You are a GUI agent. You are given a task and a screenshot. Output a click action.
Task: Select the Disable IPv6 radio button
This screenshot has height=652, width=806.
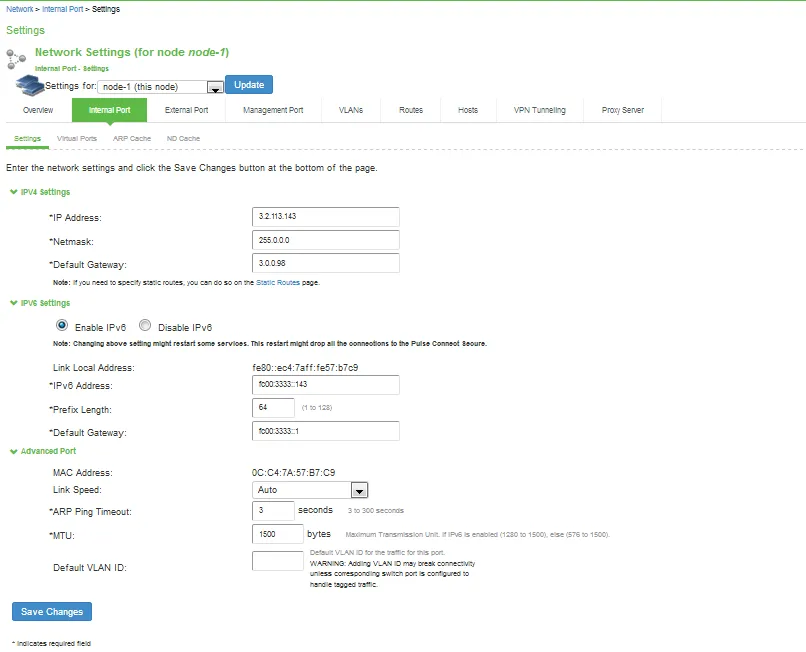pos(145,325)
